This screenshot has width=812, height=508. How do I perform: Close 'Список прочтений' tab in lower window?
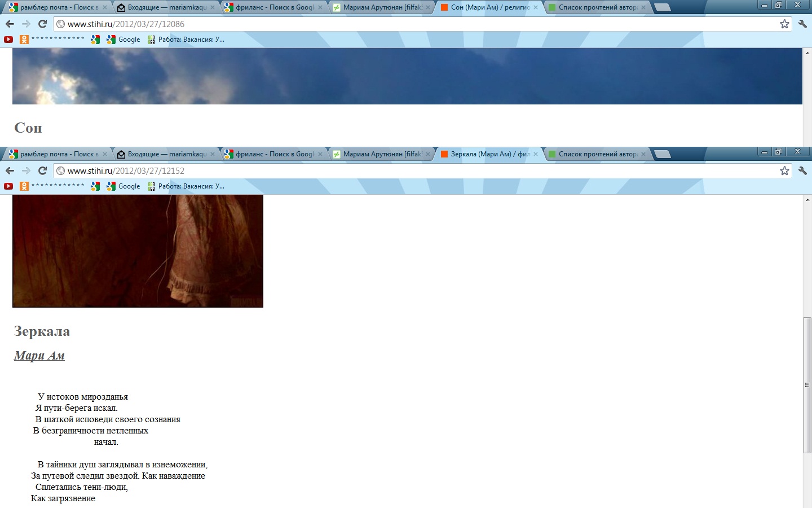click(x=643, y=154)
